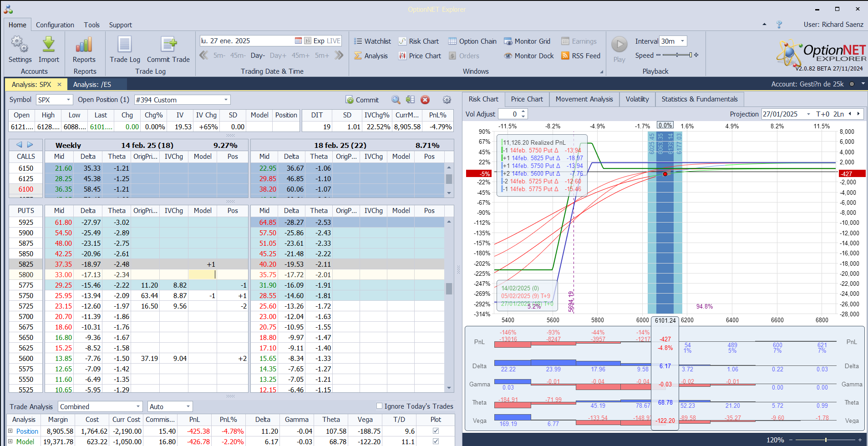Image resolution: width=868 pixels, height=446 pixels.
Task: Click the Commit button
Action: point(362,100)
